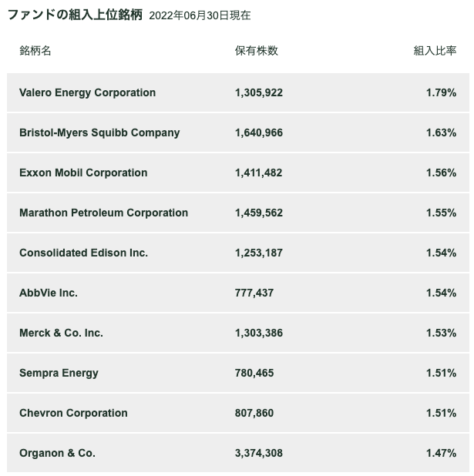Click the 2022年06月30日現在 date text
This screenshot has width=474, height=476.
(x=200, y=15)
